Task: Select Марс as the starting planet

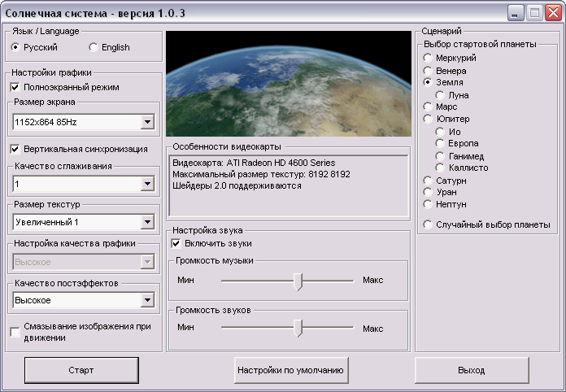Action: [428, 107]
